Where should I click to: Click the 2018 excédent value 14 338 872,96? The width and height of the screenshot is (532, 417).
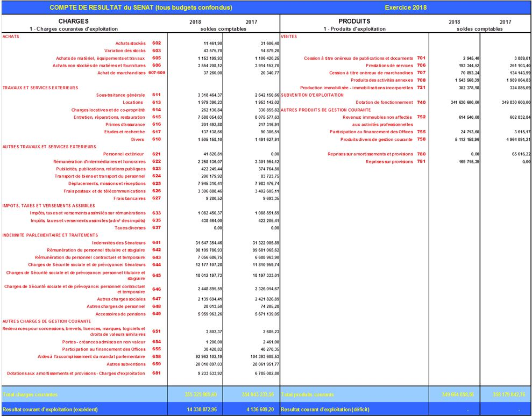click(202, 409)
